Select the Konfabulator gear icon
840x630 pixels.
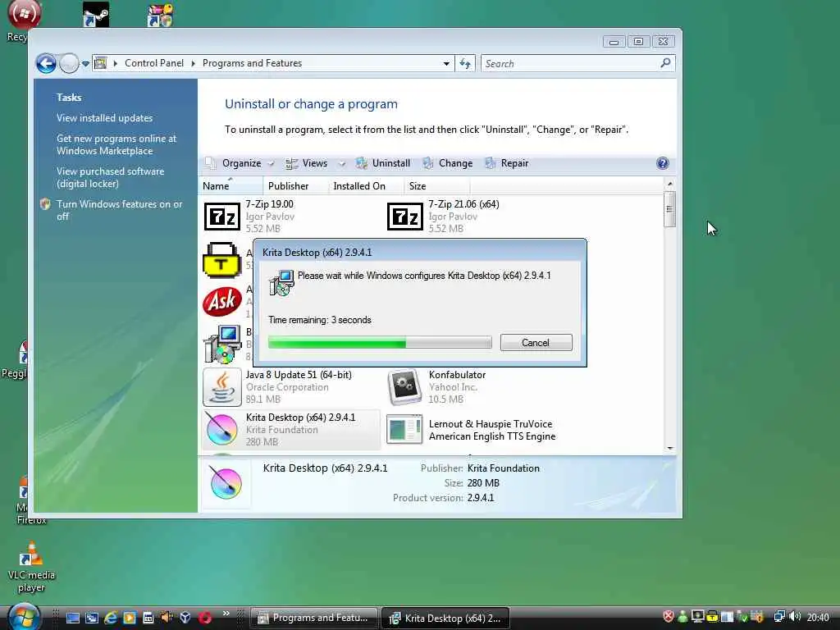pos(405,387)
